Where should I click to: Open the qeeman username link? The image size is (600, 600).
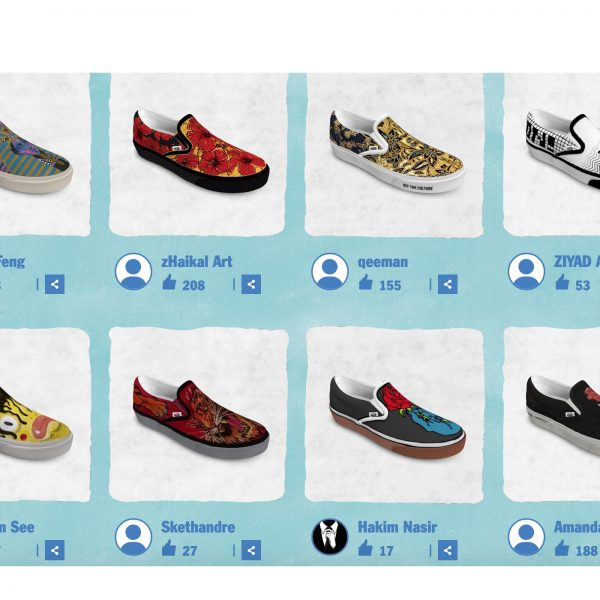point(383,262)
